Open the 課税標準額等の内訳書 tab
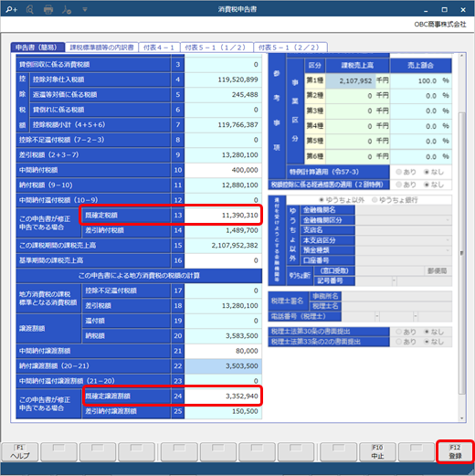This screenshot has width=475, height=476. (101, 48)
